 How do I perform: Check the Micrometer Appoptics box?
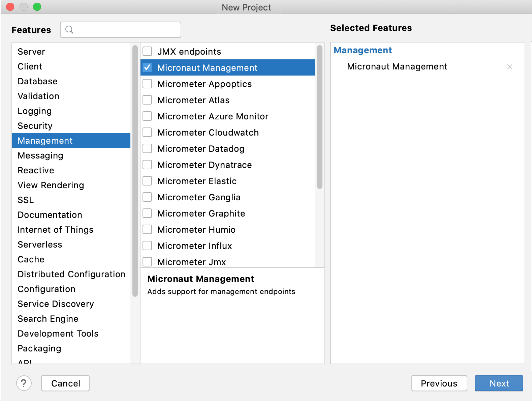[x=147, y=84]
